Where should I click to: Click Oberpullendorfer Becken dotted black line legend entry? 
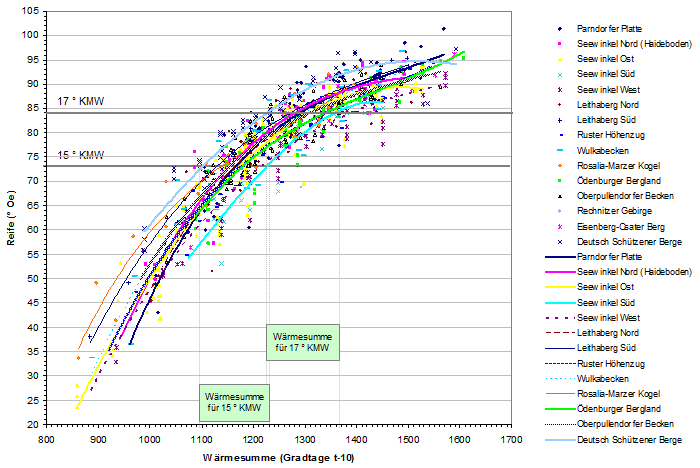tap(610, 424)
